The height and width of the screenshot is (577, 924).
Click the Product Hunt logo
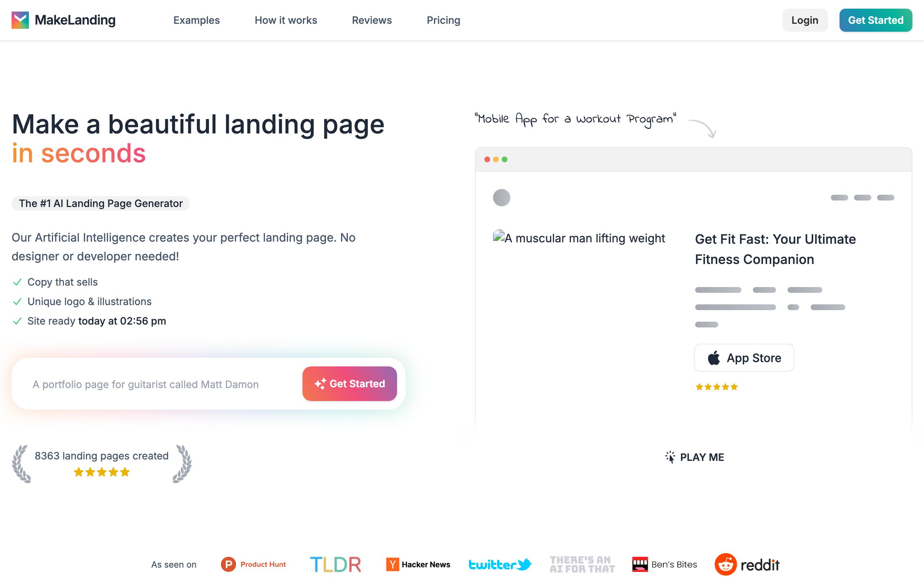(253, 564)
